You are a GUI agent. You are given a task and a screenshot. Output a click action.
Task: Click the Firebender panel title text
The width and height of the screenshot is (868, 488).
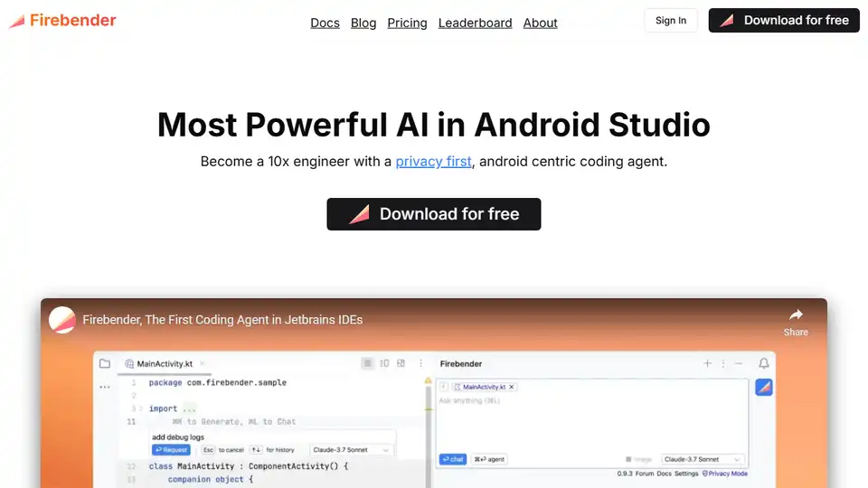point(460,363)
